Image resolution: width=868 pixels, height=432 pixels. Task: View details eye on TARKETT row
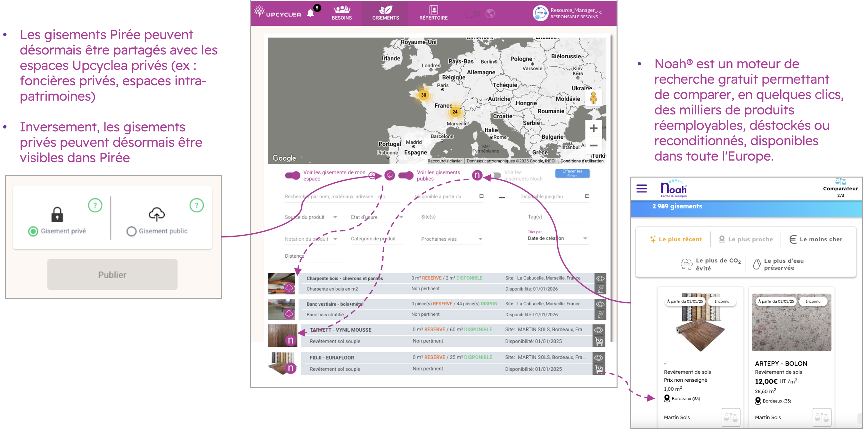point(599,330)
